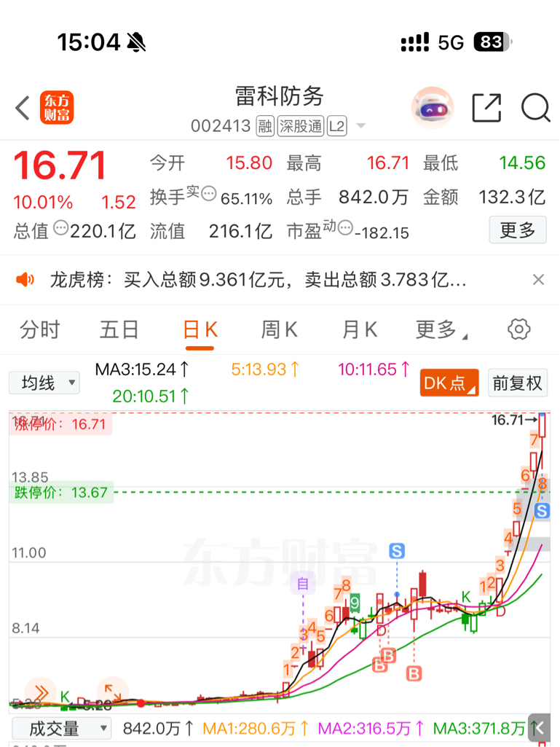Open the 东方财富 orange logo
The image size is (560, 747).
pos(57,108)
